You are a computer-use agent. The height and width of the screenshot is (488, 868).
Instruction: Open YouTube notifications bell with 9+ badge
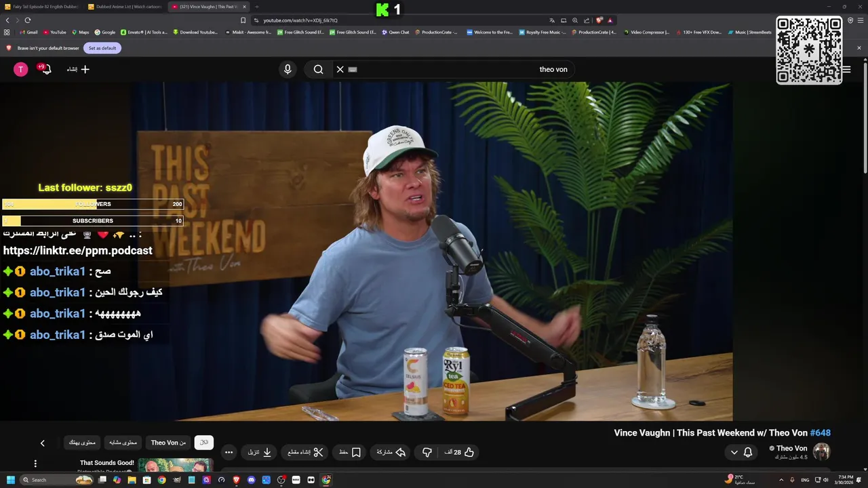(x=45, y=69)
